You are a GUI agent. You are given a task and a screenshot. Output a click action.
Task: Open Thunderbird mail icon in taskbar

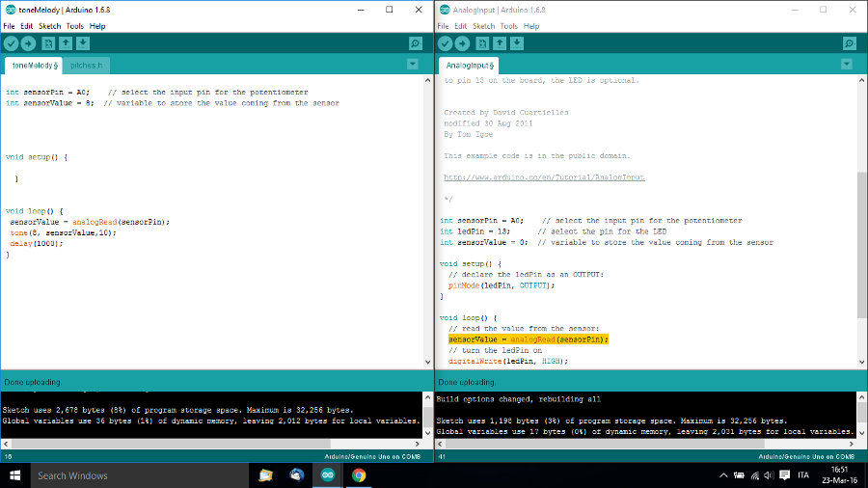pos(297,475)
